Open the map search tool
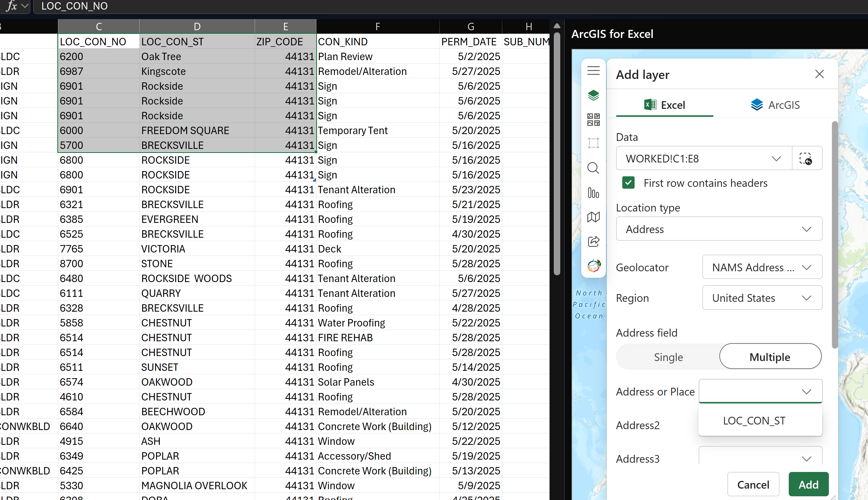Image resolution: width=868 pixels, height=500 pixels. (593, 168)
